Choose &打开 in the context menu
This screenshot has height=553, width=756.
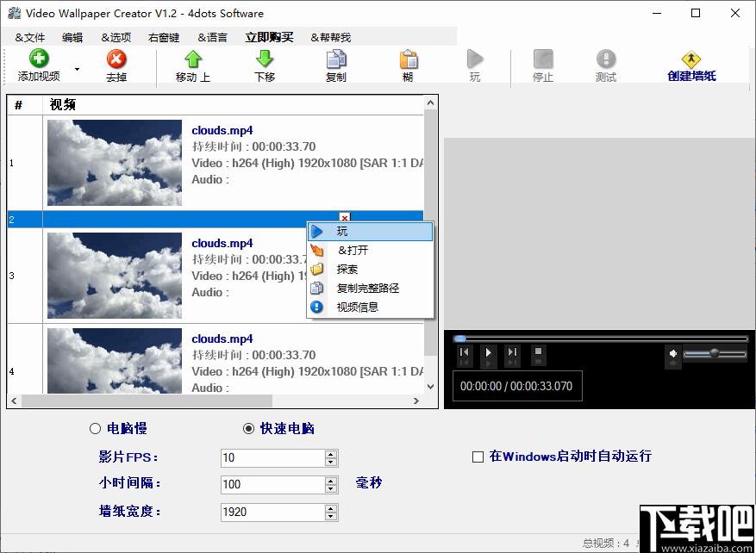coord(370,251)
